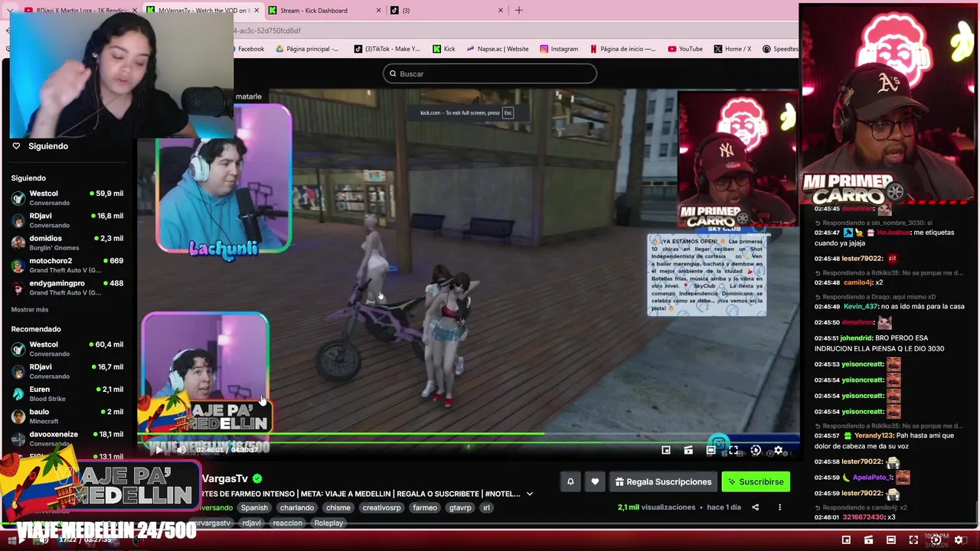Open Euren in Recomendado list
The height and width of the screenshot is (551, 980).
click(x=67, y=393)
